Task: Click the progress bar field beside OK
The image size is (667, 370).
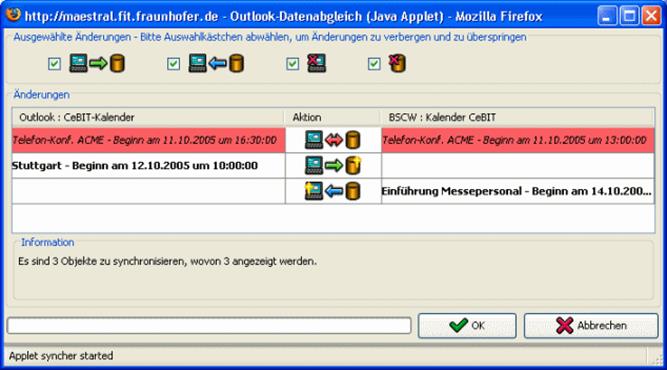Action: 209,326
